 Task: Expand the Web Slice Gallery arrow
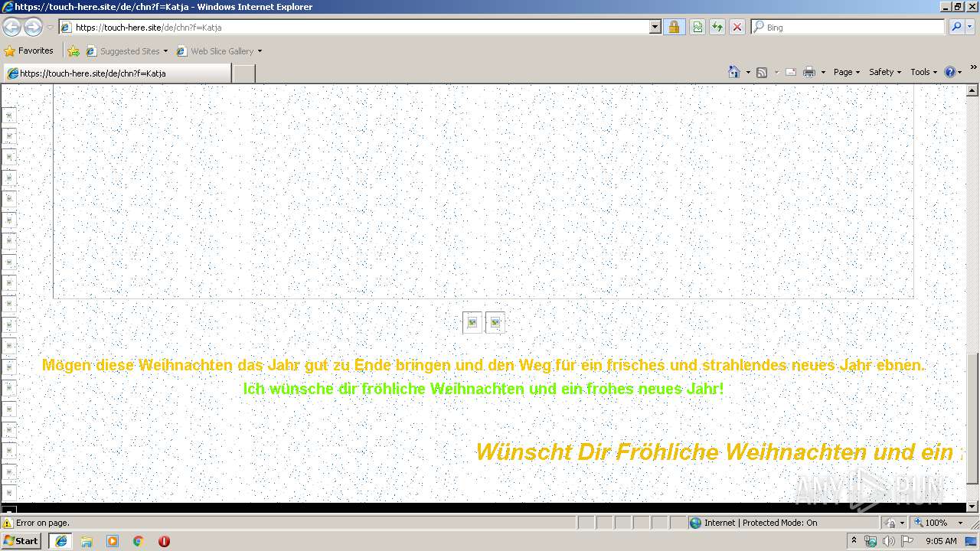[x=260, y=51]
